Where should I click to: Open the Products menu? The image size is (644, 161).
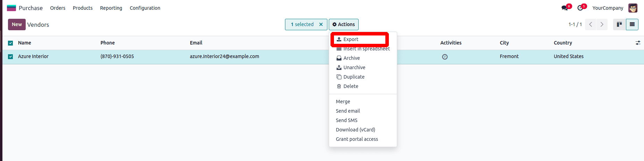click(x=83, y=8)
